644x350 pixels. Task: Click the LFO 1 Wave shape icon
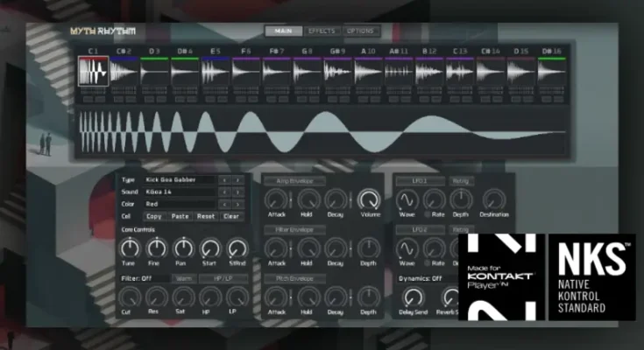[407, 201]
